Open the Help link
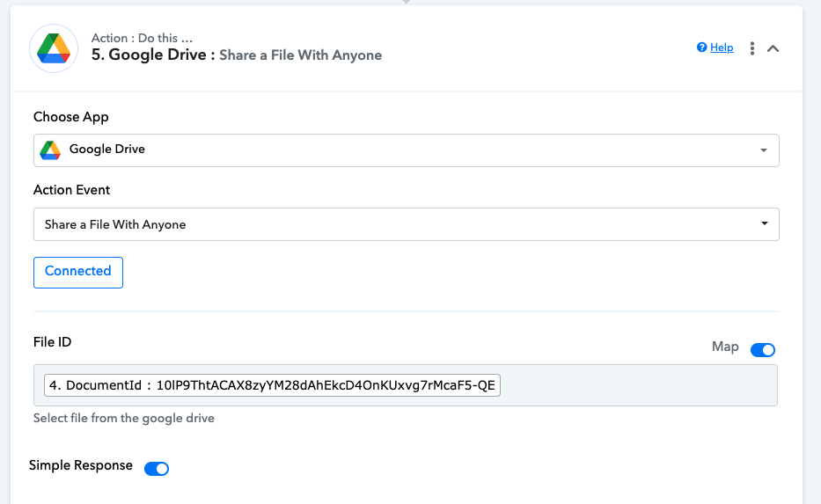 722,47
